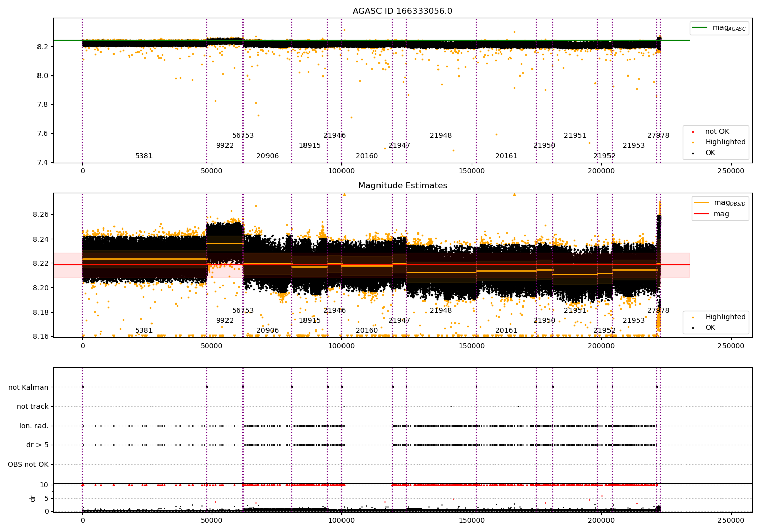
Task: Select the 'OBS not OK' axis label
Action: pyautogui.click(x=28, y=464)
